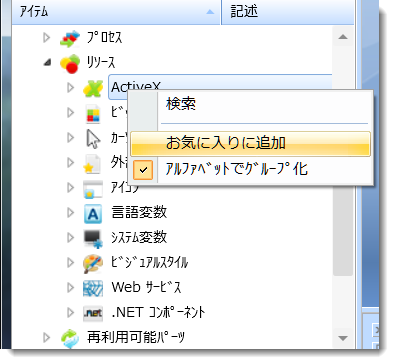Click the リソース colored balls icon

click(70, 63)
